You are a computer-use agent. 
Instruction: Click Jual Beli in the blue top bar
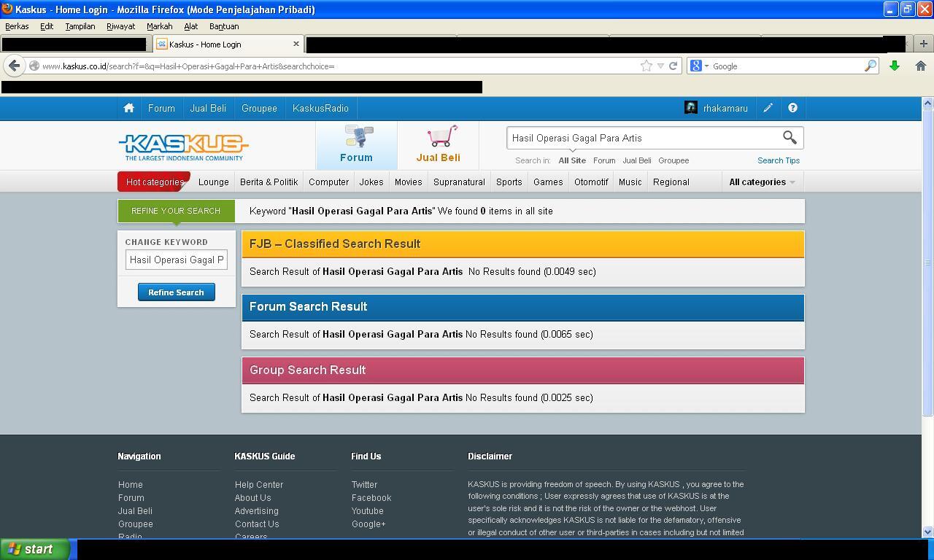208,108
